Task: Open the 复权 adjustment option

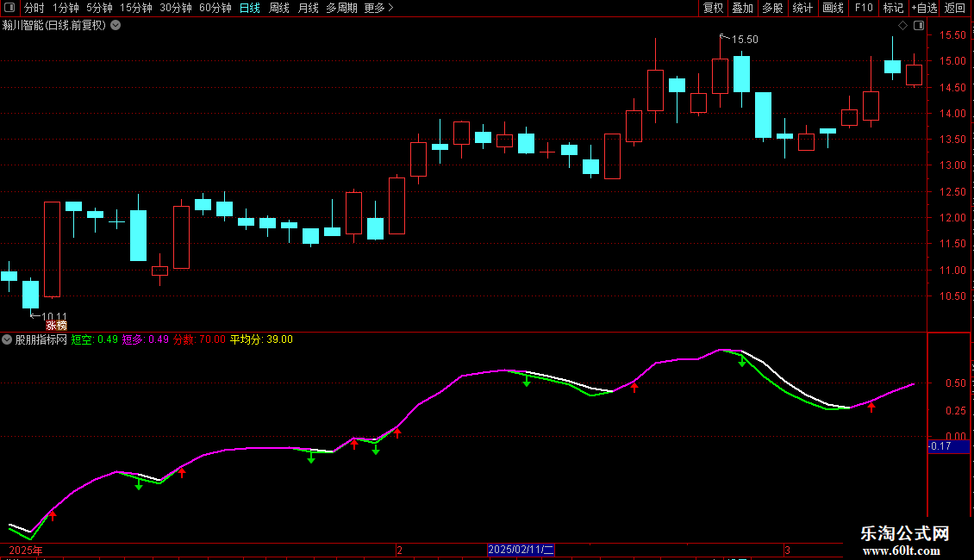Action: (x=713, y=8)
